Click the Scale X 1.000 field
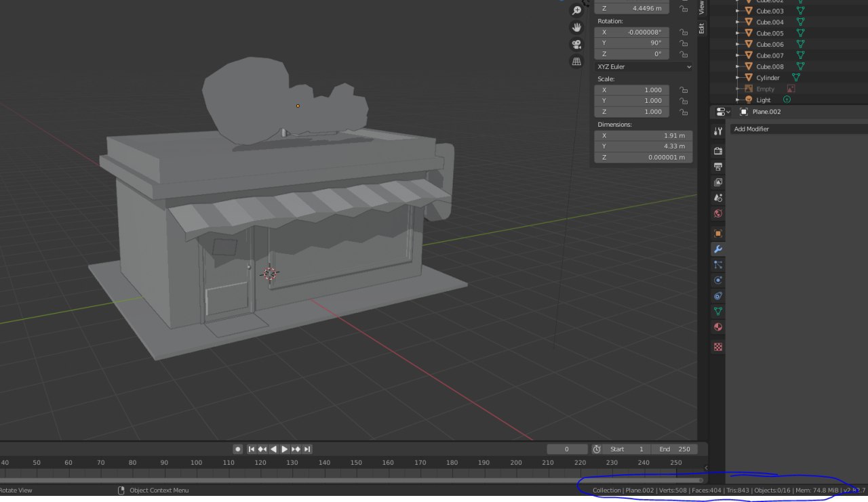 pos(632,90)
